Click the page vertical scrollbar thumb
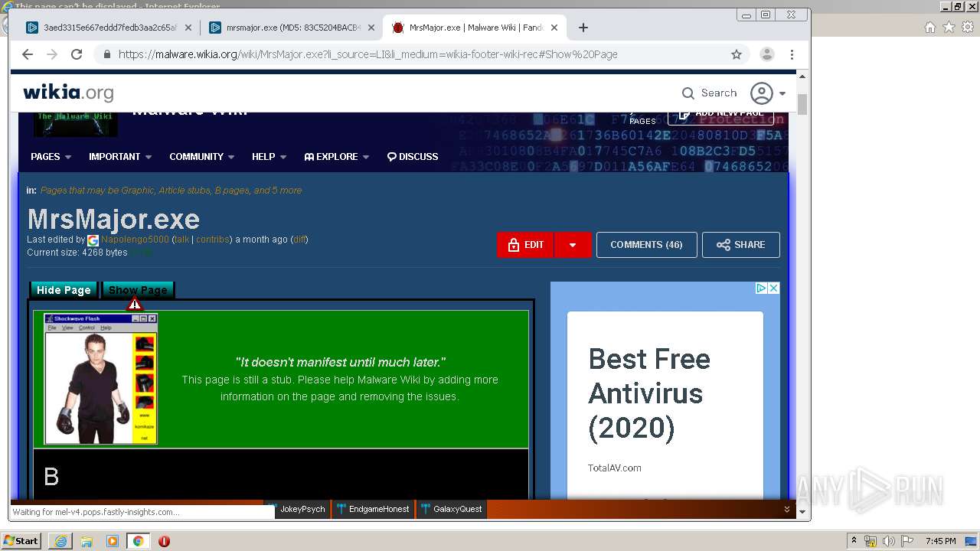 [802, 104]
